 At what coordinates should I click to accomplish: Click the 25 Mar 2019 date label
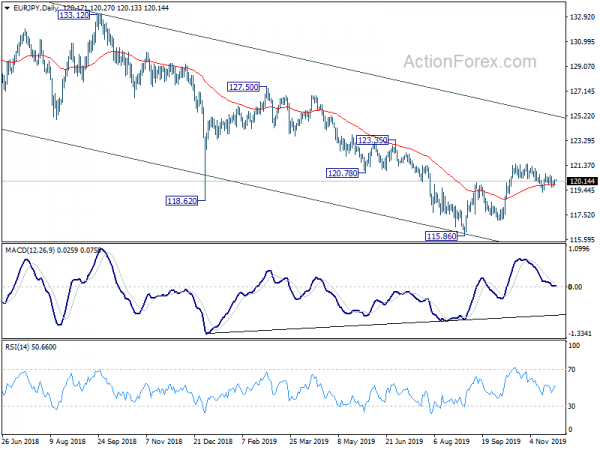[x=309, y=441]
